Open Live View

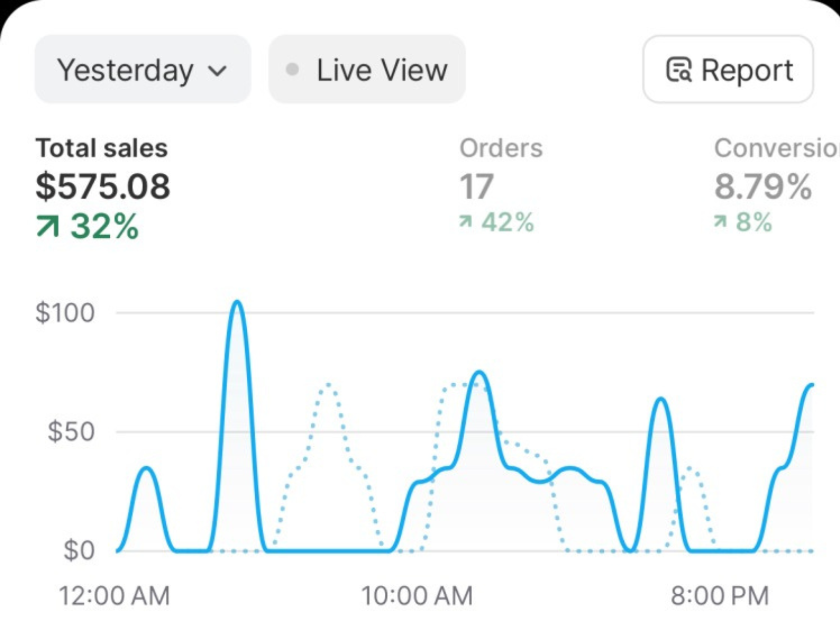pyautogui.click(x=367, y=69)
